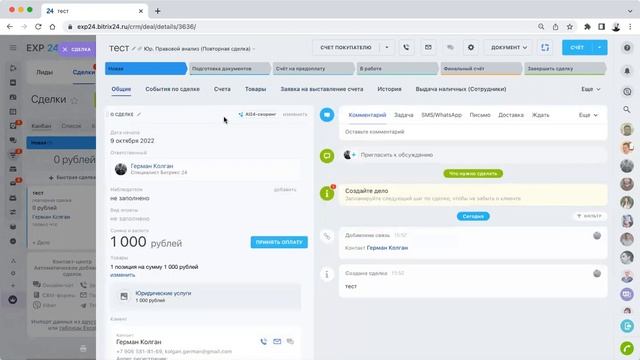Click the green chat bubble icon beside discussion invite
The width and height of the screenshot is (640, 360).
(x=327, y=156)
